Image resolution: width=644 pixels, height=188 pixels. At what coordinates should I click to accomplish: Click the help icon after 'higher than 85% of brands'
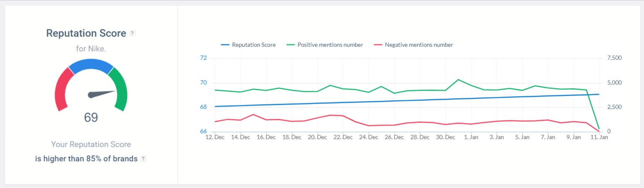[144, 159]
